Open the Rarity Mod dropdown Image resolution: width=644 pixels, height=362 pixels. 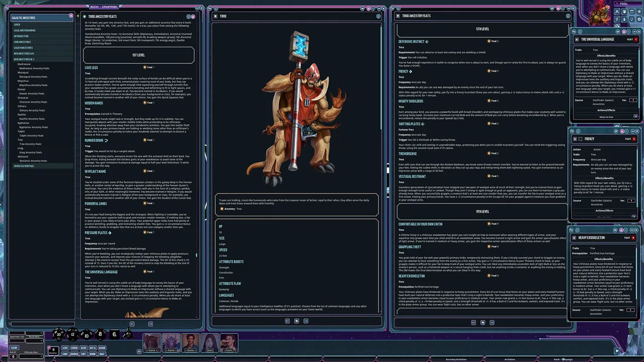34,340
